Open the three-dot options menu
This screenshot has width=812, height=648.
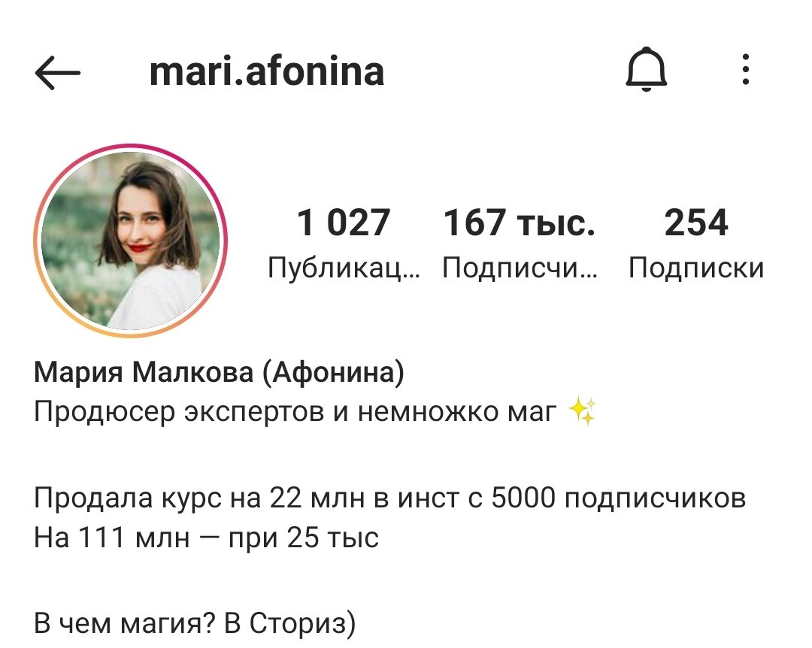(x=746, y=69)
